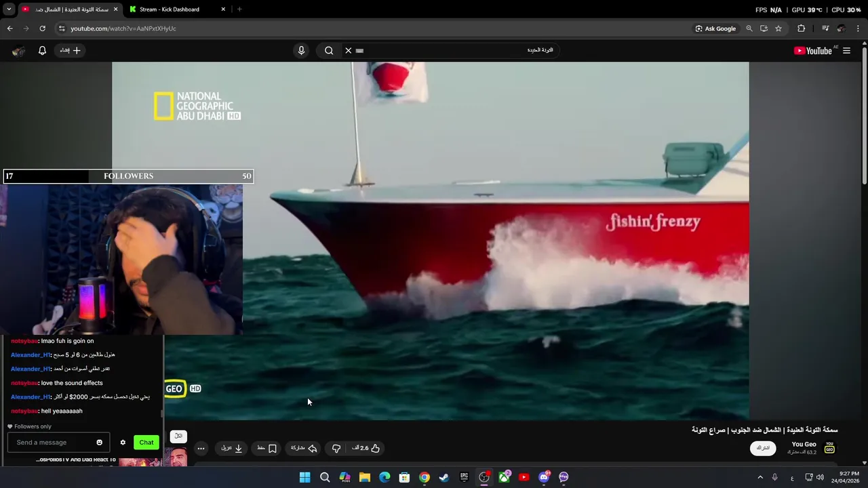Screen dimensions: 868x488
Task: Open Discord from taskbar
Action: pyautogui.click(x=543, y=477)
